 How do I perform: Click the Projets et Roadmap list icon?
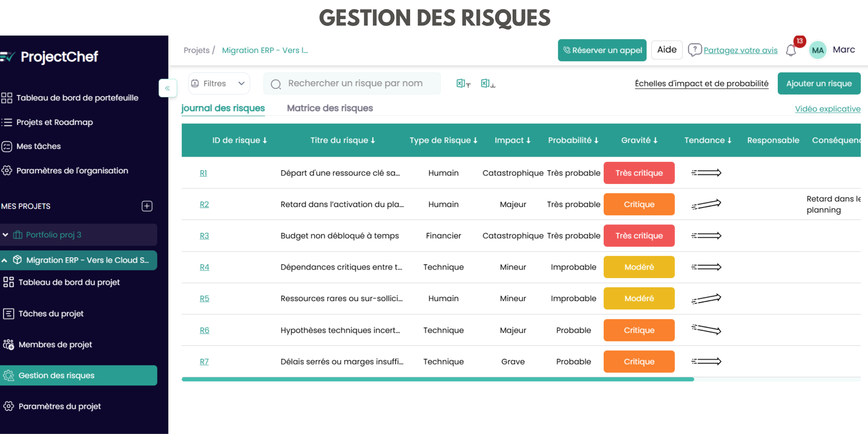click(x=7, y=122)
